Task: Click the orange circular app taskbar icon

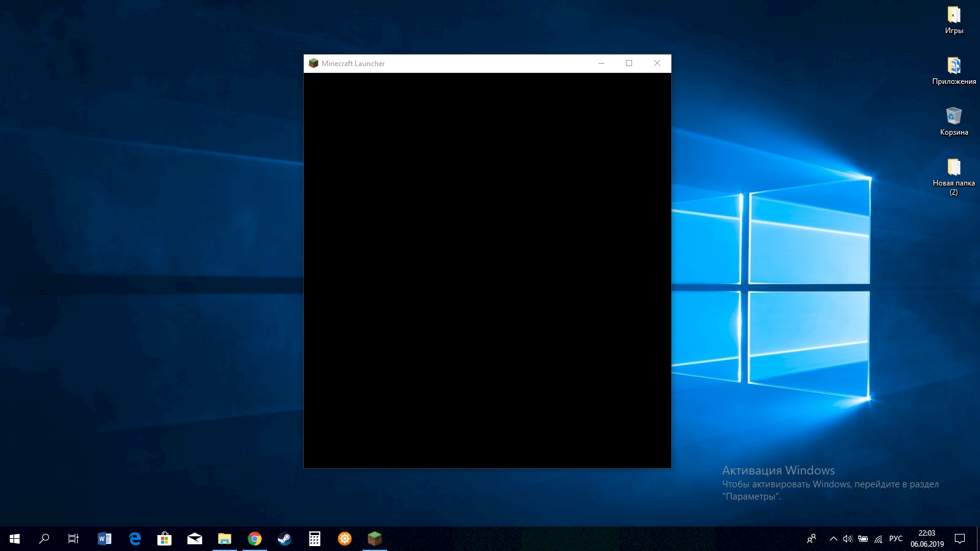Action: point(345,539)
